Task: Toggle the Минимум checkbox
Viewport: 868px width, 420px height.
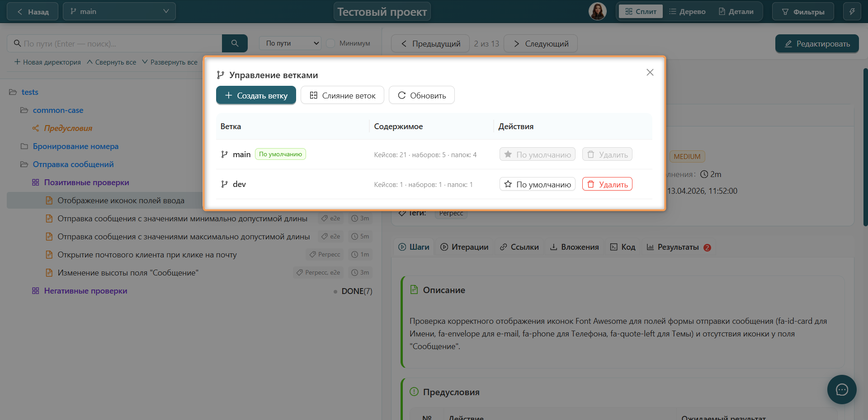Action: [x=330, y=43]
